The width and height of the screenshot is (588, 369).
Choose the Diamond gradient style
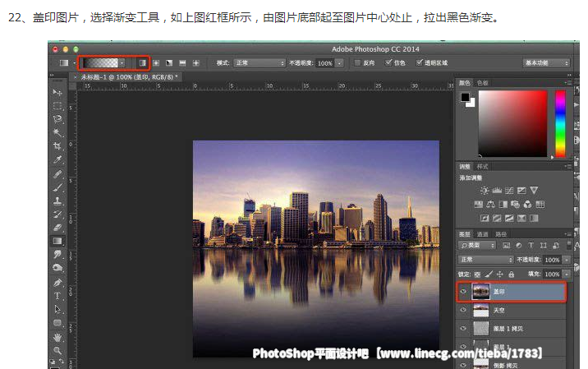(x=195, y=63)
